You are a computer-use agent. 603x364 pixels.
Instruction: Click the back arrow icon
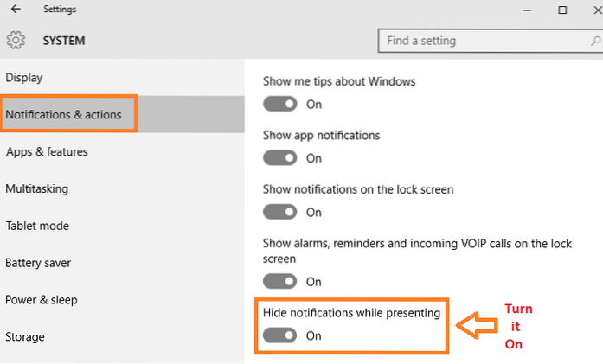pos(16,10)
